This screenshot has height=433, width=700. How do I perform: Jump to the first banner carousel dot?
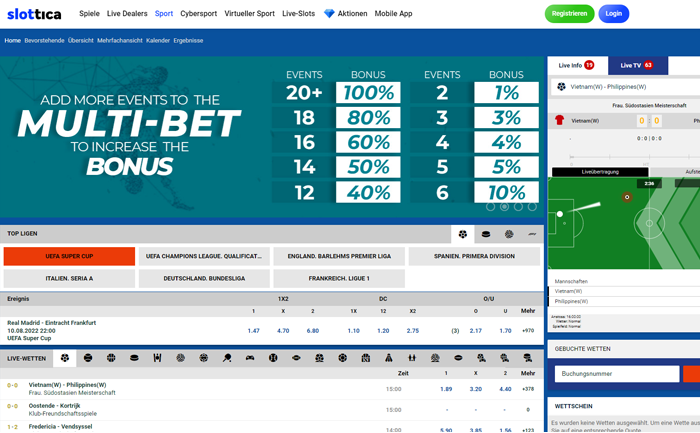tap(490, 207)
